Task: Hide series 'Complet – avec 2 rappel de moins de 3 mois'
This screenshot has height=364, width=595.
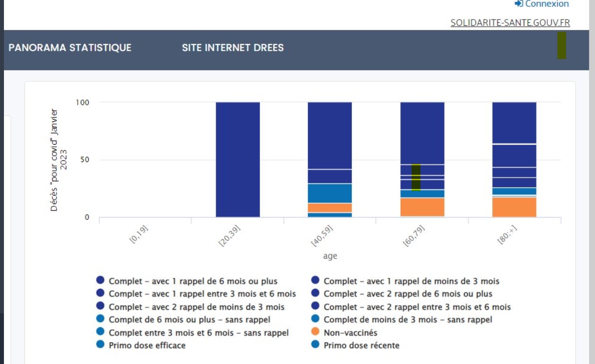Action: point(196,307)
